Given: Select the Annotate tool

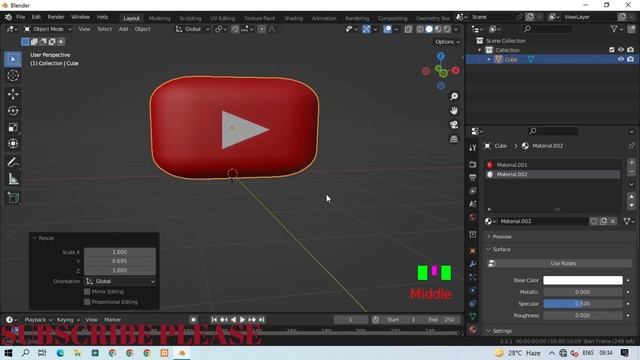Looking at the screenshot, I should [x=13, y=162].
